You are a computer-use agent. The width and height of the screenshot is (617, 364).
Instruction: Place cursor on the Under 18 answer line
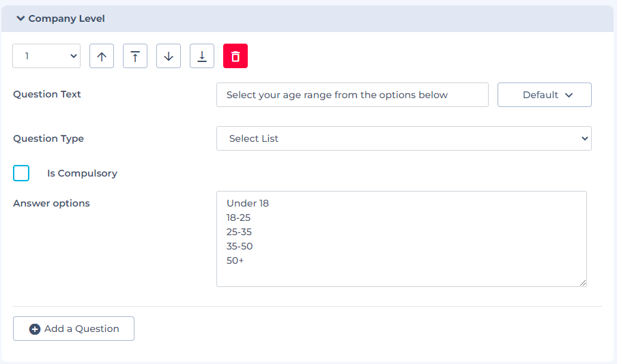(248, 203)
